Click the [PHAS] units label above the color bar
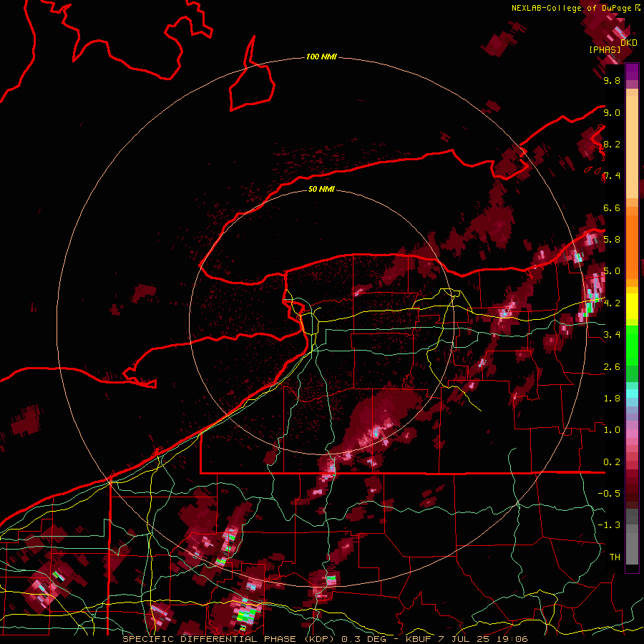Image resolution: width=644 pixels, height=644 pixels. 605,49
